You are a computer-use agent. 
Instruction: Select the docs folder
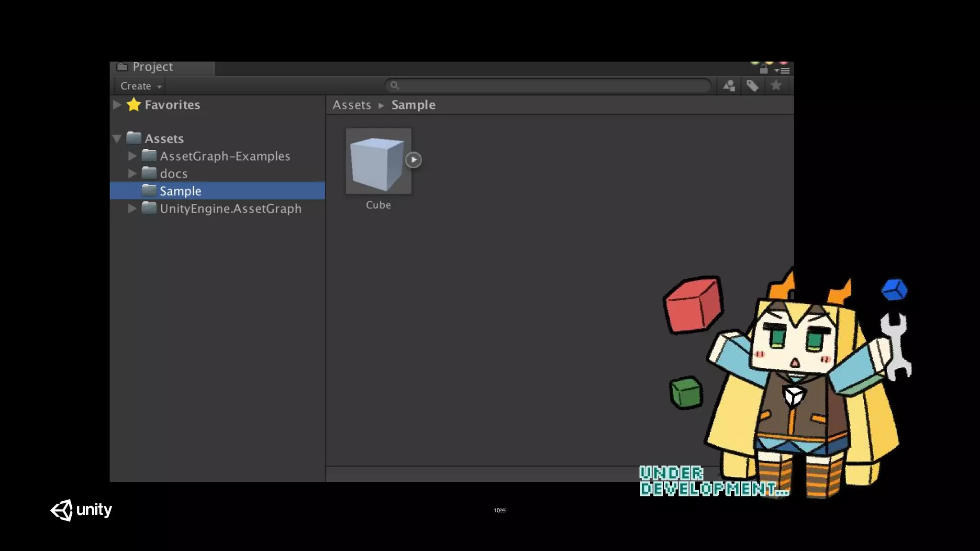pos(173,174)
